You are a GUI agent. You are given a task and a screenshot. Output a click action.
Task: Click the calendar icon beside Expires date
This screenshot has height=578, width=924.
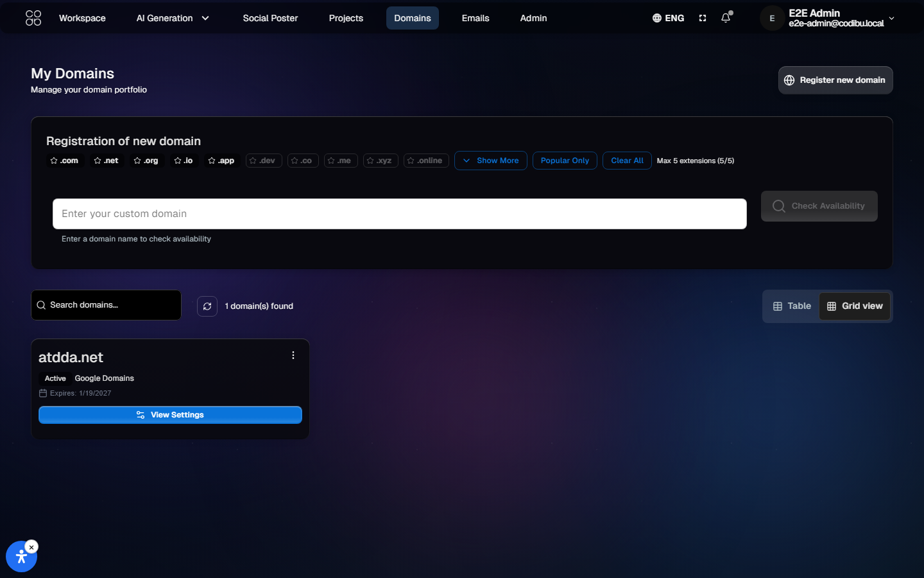click(43, 393)
